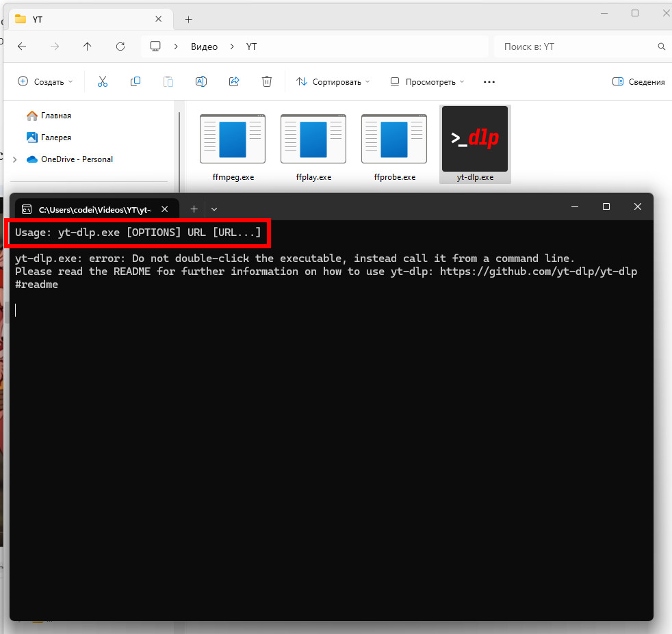672x634 pixels.
Task: Expand the OneDrive - Personal tree node
Action: click(15, 159)
